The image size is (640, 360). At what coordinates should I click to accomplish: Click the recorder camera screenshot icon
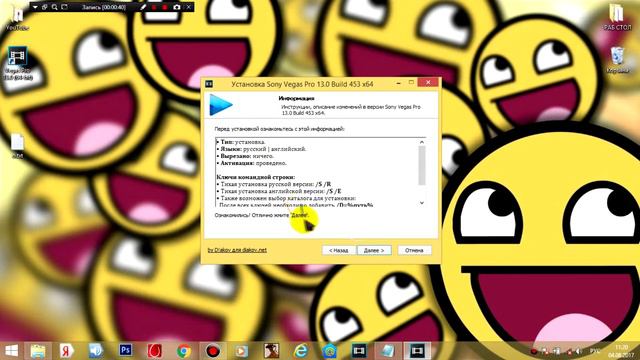click(177, 7)
